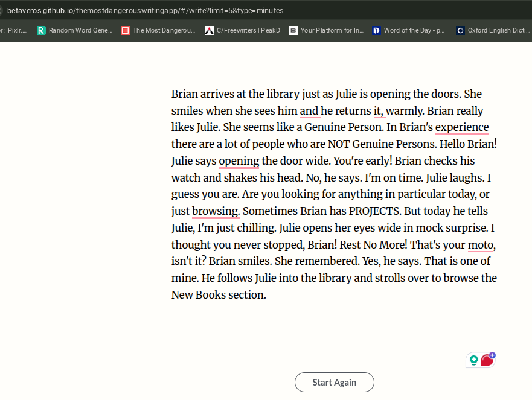
Task: Click the Word of the Day bookmark icon
Action: tap(376, 30)
